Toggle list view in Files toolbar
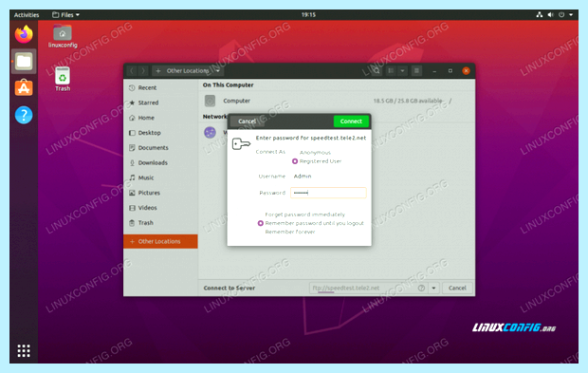Screen dimensions: 588x373 pos(391,70)
